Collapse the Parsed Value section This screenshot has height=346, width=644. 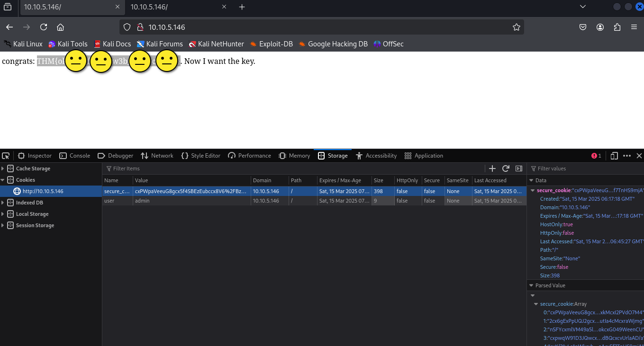[531, 285]
